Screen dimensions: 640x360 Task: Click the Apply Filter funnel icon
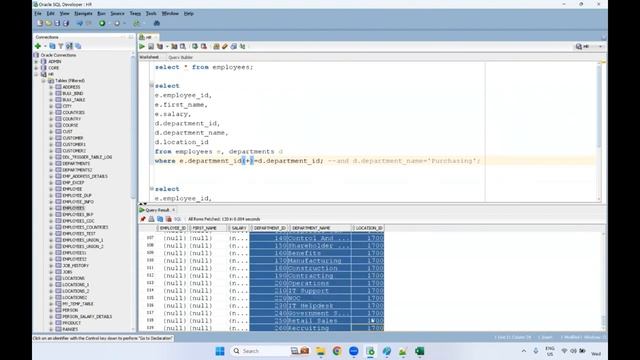(61, 46)
